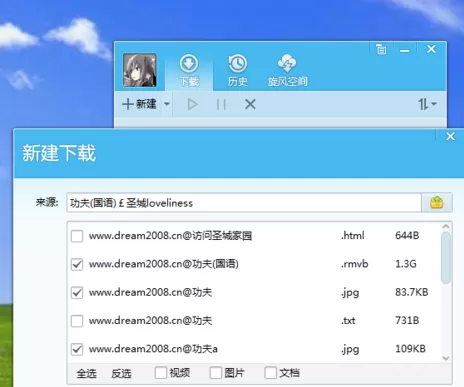This screenshot has width=464, height=387.
Task: Close the download manager main window
Action: [x=431, y=49]
